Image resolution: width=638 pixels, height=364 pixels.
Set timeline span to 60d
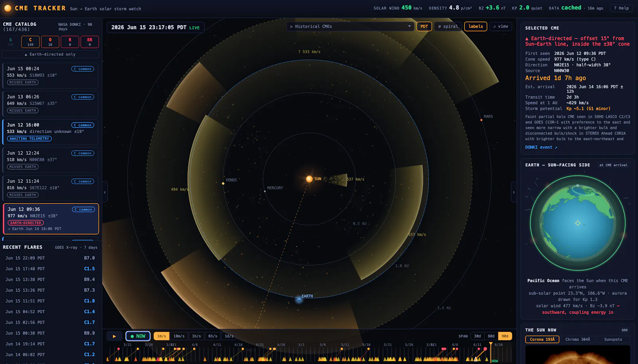point(491,336)
